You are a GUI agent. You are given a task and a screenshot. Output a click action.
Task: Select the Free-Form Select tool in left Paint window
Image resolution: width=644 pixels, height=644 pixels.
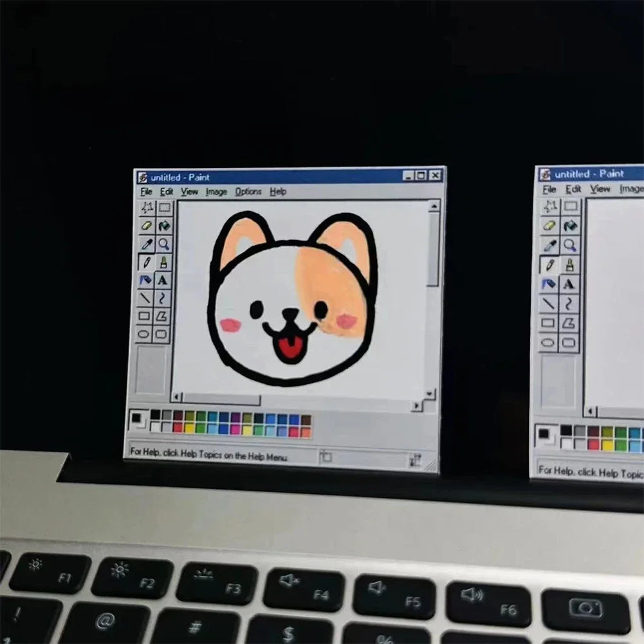pyautogui.click(x=147, y=207)
